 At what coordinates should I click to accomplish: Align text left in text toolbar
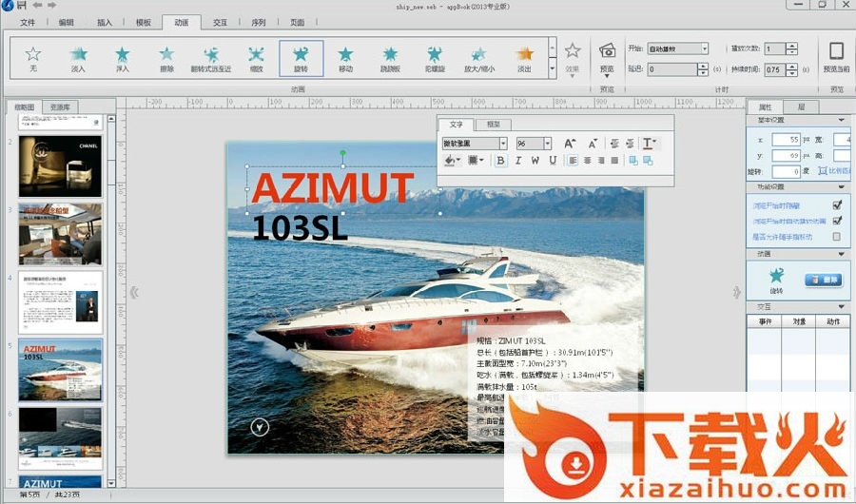[x=573, y=161]
